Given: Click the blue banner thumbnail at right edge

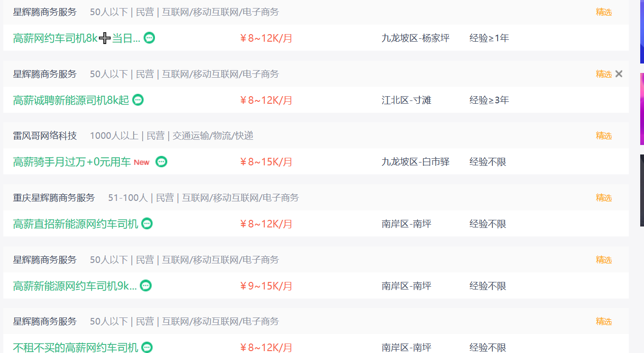Looking at the screenshot, I should [642, 32].
